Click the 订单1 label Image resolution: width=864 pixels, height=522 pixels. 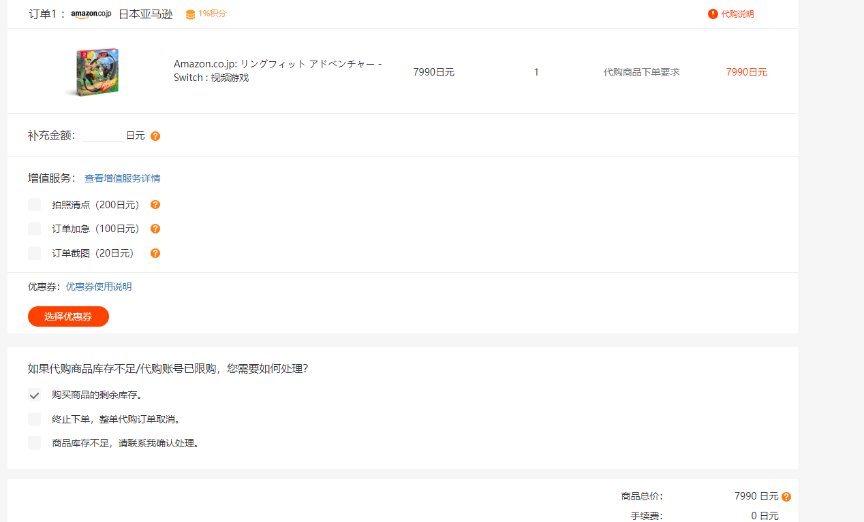coord(46,14)
